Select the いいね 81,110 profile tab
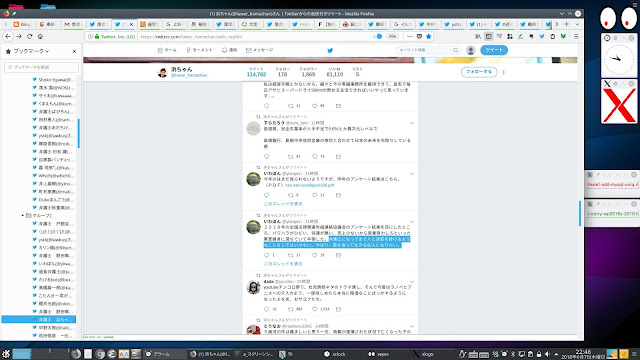Image resolution: width=640 pixels, height=360 pixels. pos(335,72)
